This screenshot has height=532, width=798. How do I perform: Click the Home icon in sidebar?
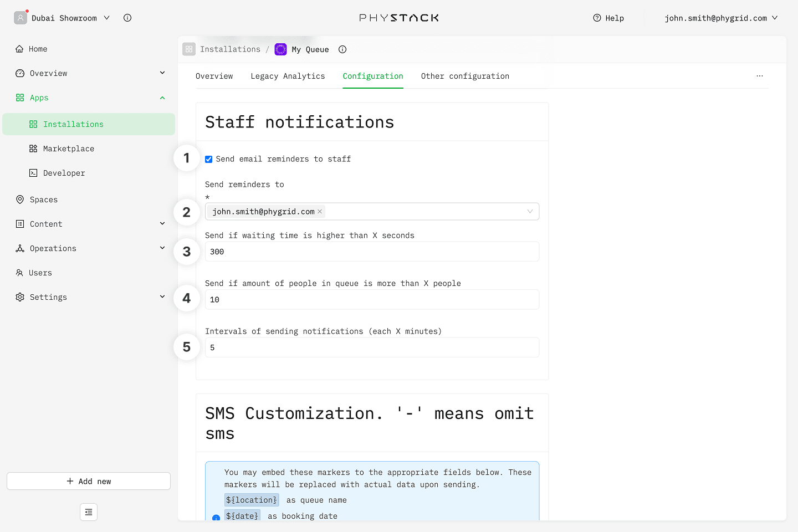pos(19,49)
